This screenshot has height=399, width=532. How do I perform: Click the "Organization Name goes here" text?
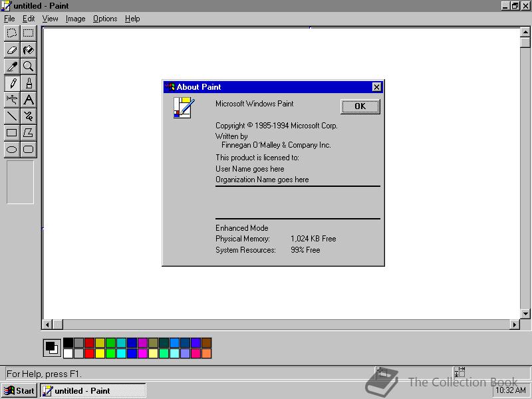(x=262, y=180)
